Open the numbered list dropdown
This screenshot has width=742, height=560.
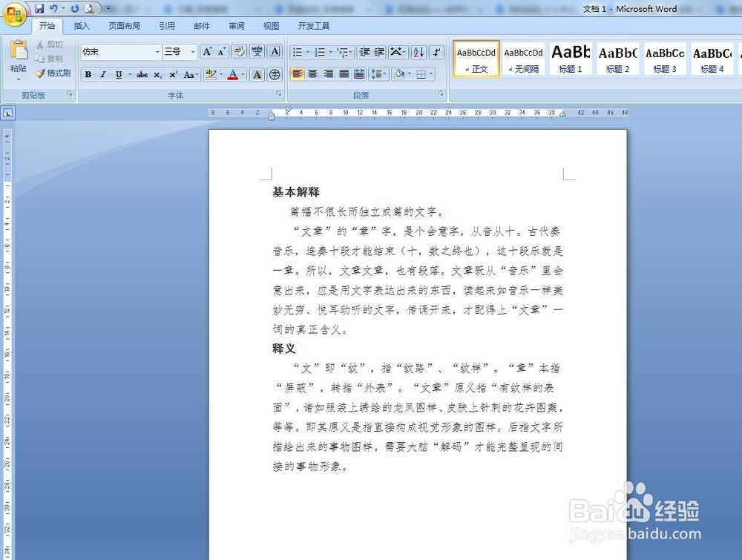(x=330, y=52)
